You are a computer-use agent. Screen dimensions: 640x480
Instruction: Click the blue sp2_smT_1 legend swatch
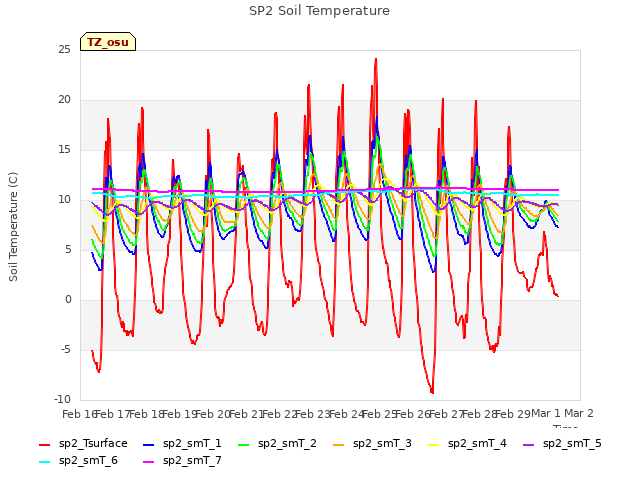(149, 444)
